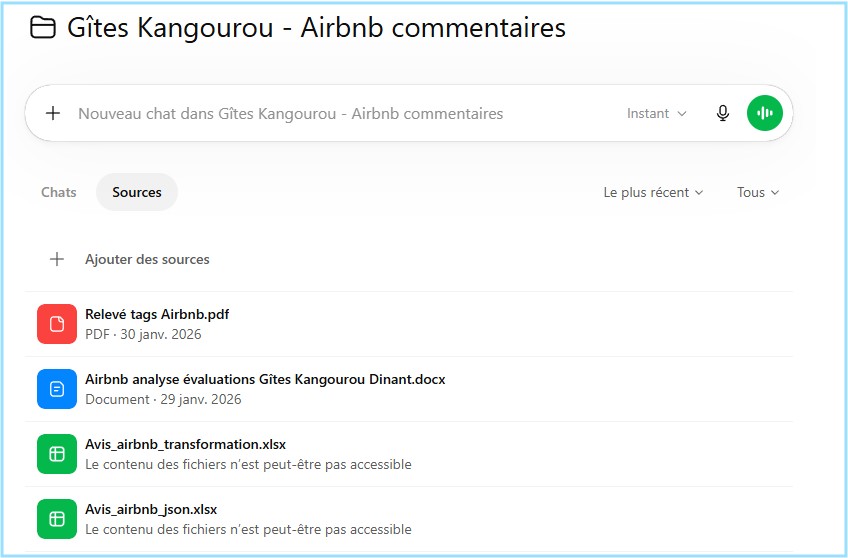This screenshot has height=558, width=848.
Task: Open Relevé tags Airbnb.pdf
Action: pos(157,314)
